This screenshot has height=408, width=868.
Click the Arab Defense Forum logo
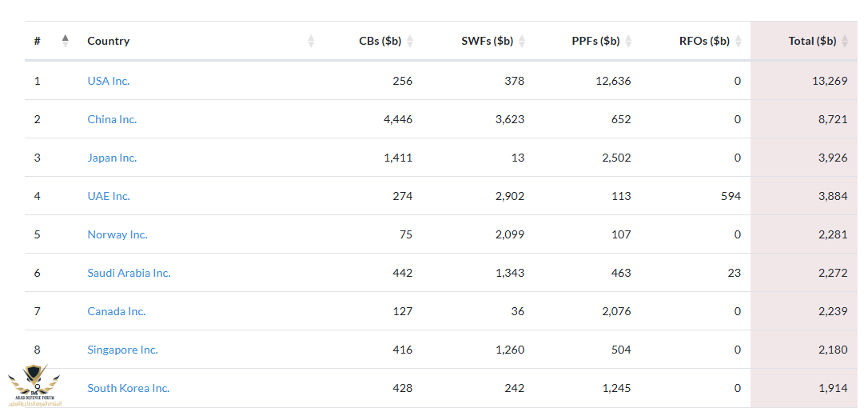point(34,386)
